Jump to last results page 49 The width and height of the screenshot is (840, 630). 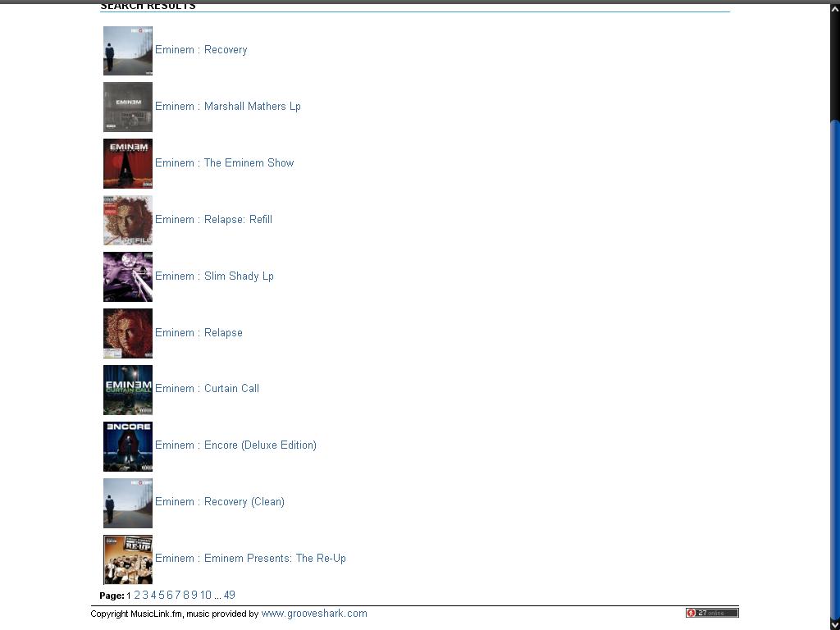coord(230,596)
